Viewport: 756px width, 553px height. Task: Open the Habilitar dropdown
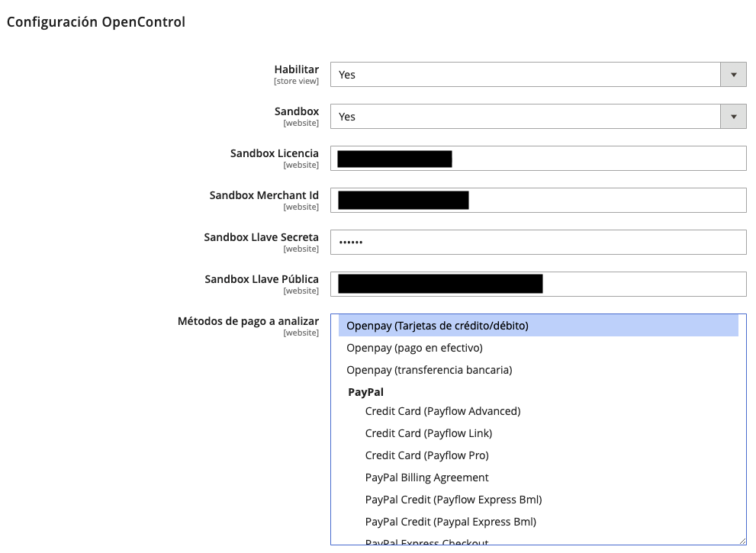(538, 75)
